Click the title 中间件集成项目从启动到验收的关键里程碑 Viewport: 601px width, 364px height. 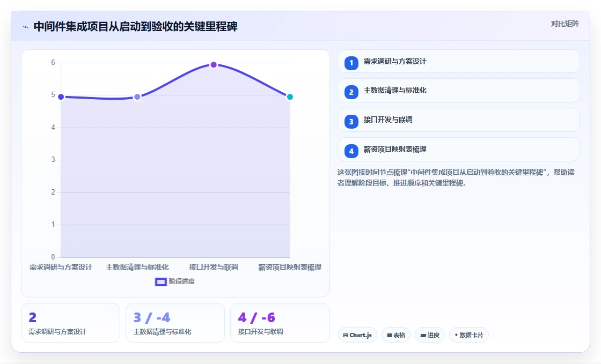(136, 26)
